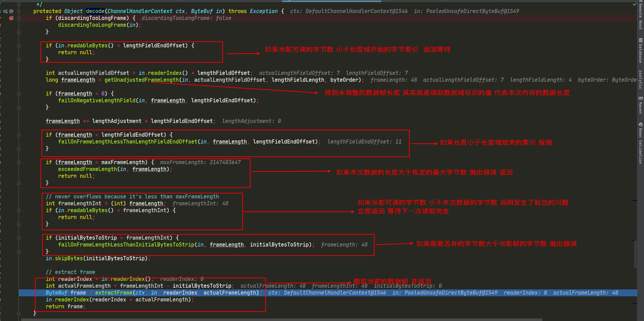The width and height of the screenshot is (644, 321).
Task: Click the skipBytes call
Action: pos(69,259)
